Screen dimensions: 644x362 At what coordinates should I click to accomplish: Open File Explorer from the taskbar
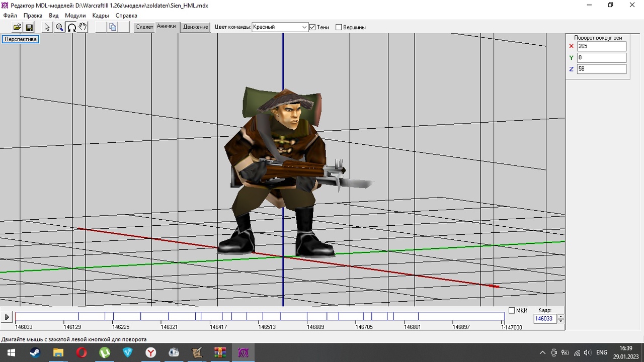58,352
